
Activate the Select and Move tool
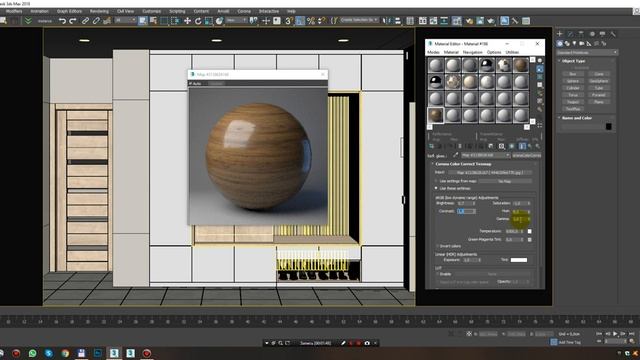pos(187,21)
